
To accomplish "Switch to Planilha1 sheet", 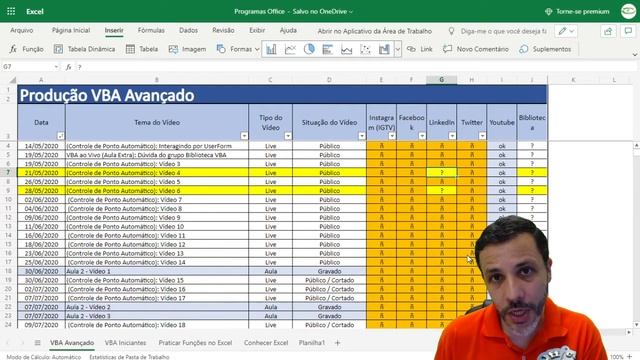I will 312,343.
